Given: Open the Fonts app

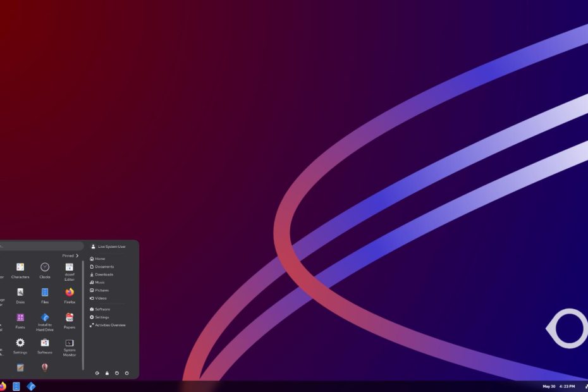Looking at the screenshot, I should click(x=20, y=321).
